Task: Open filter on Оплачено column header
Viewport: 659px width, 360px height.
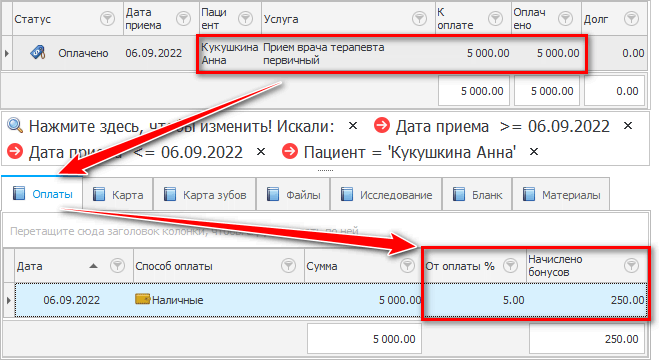Action: click(x=565, y=19)
